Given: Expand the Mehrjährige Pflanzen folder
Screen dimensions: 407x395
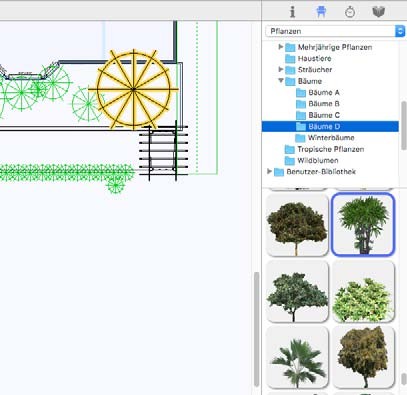Looking at the screenshot, I should pyautogui.click(x=281, y=47).
